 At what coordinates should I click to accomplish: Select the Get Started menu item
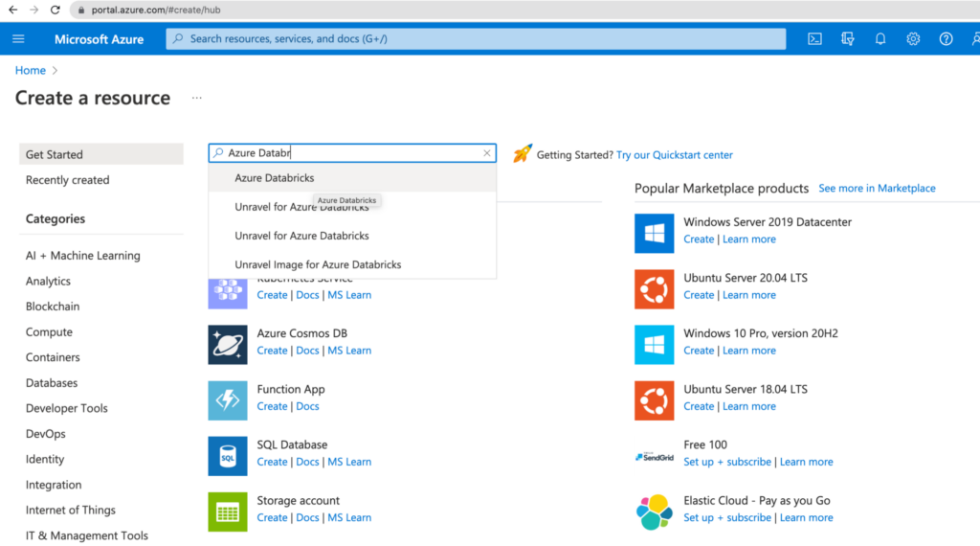point(55,154)
